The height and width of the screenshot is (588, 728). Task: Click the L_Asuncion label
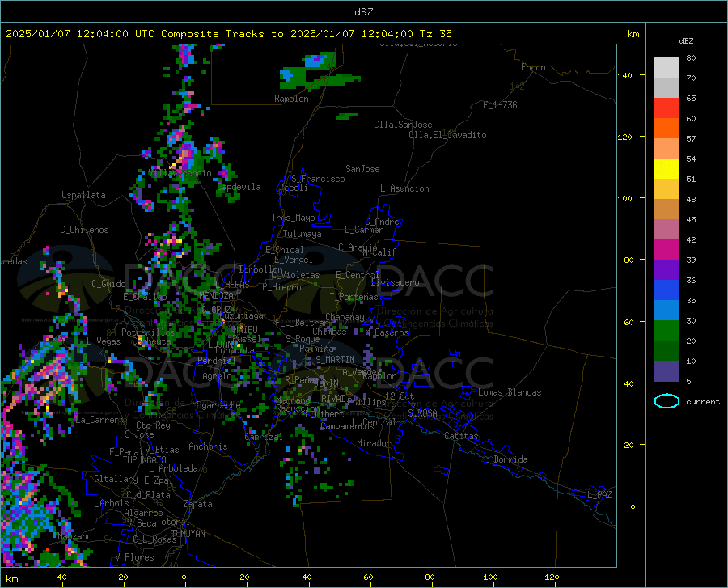404,188
